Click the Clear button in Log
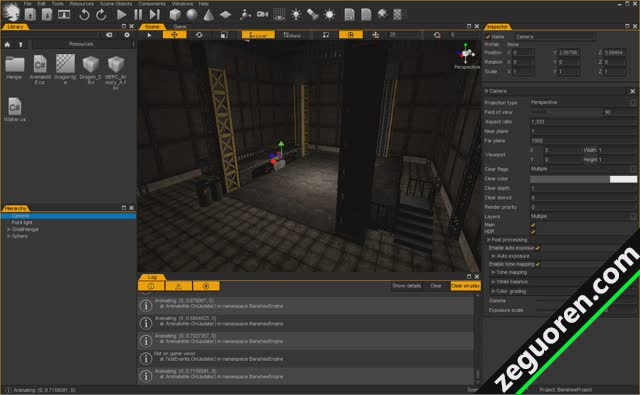 coord(436,286)
